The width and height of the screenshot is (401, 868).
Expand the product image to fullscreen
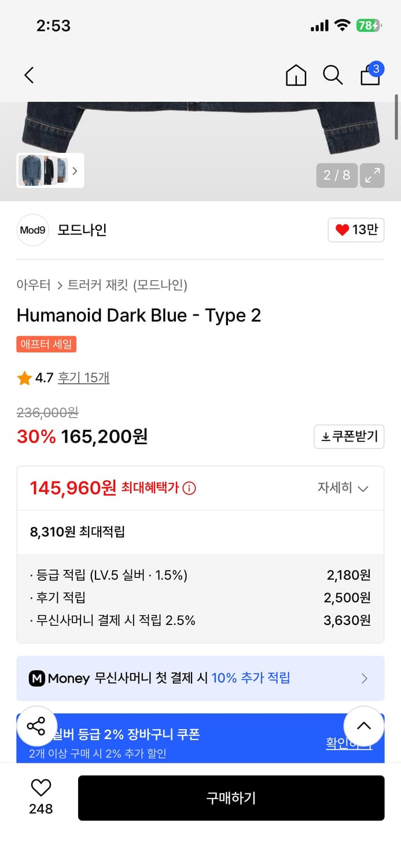371,175
